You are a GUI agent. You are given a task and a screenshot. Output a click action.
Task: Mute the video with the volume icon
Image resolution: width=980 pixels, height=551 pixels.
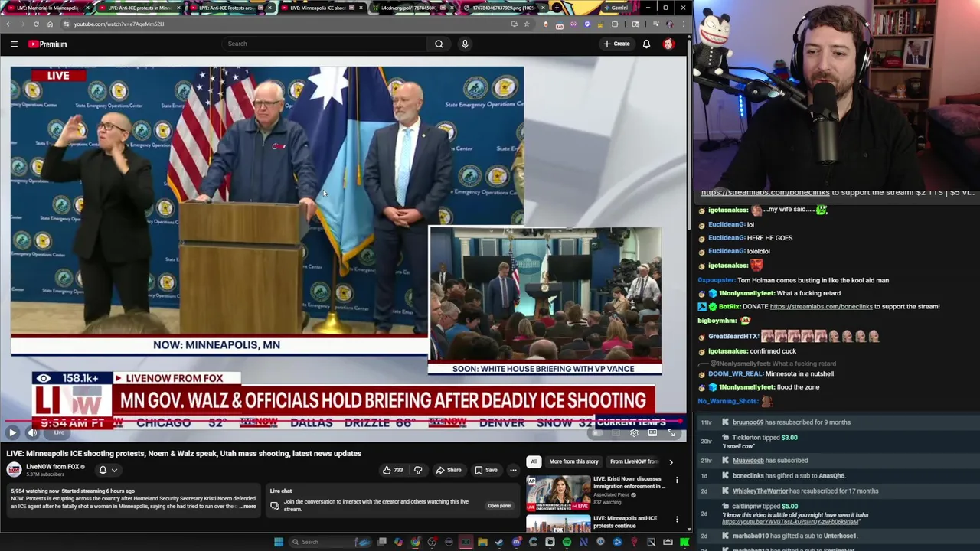[x=32, y=432]
